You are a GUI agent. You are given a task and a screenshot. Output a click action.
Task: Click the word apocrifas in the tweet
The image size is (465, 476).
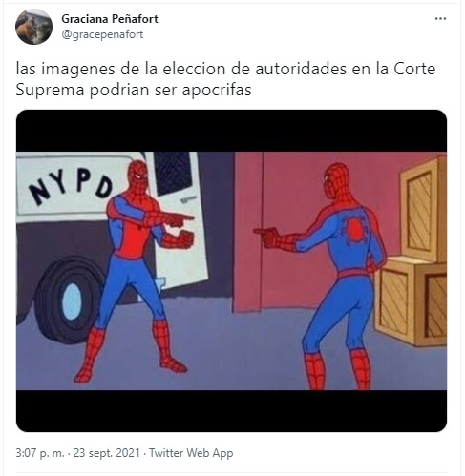(x=217, y=90)
